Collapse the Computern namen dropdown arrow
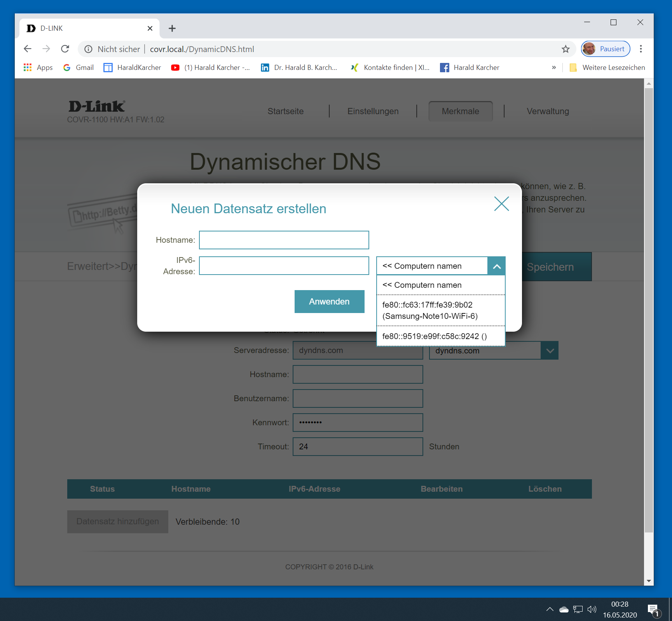The height and width of the screenshot is (621, 672). coord(496,266)
